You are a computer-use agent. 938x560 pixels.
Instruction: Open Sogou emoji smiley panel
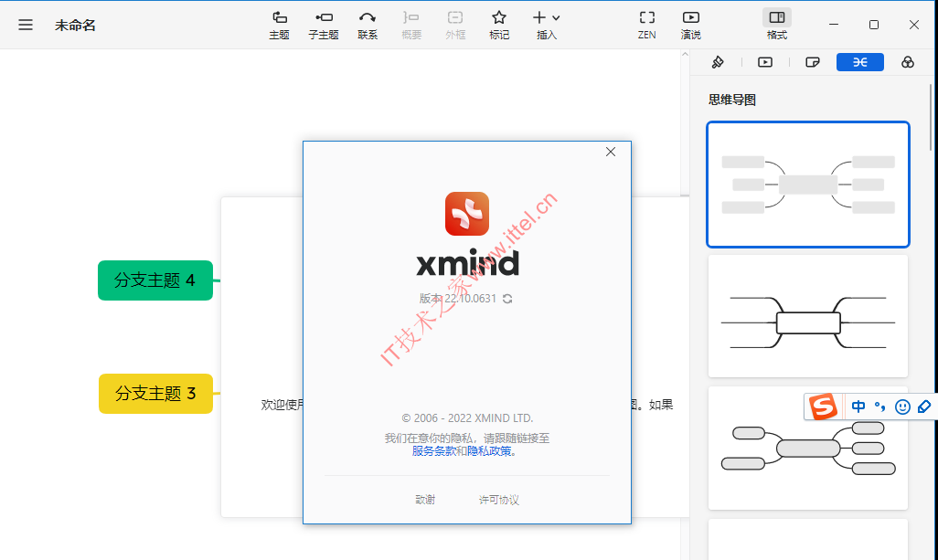click(x=902, y=407)
